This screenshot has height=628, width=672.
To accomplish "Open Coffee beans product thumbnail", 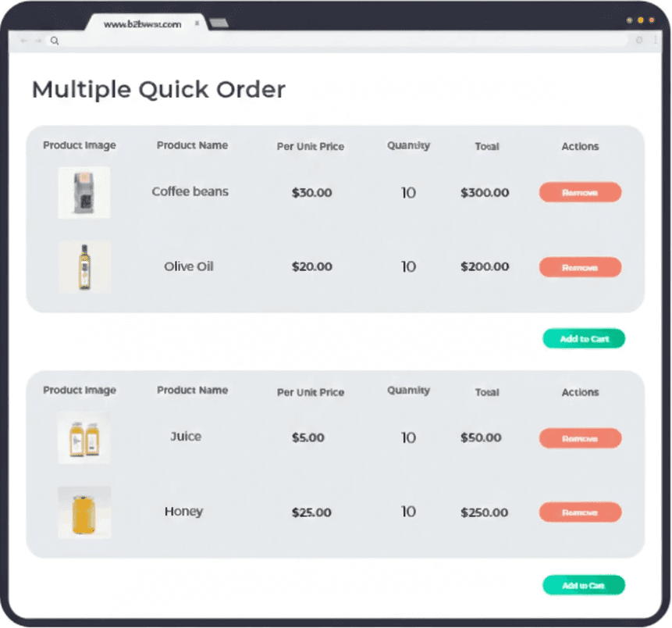I will pos(84,193).
